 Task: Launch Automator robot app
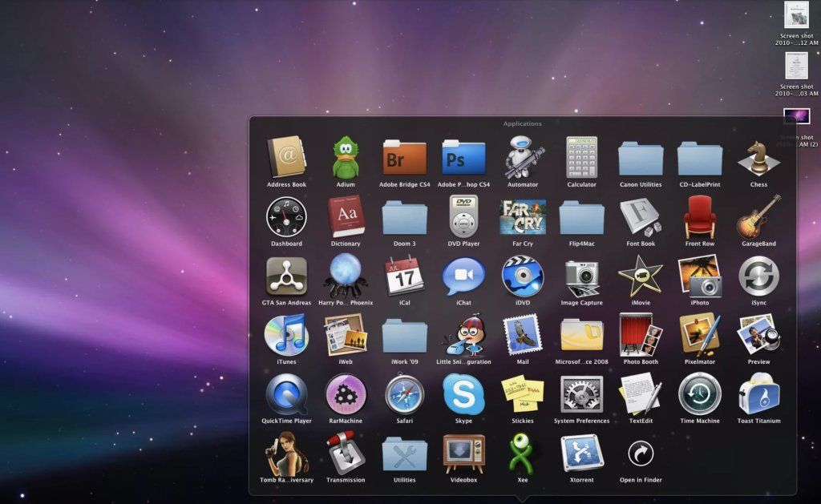pyautogui.click(x=523, y=157)
